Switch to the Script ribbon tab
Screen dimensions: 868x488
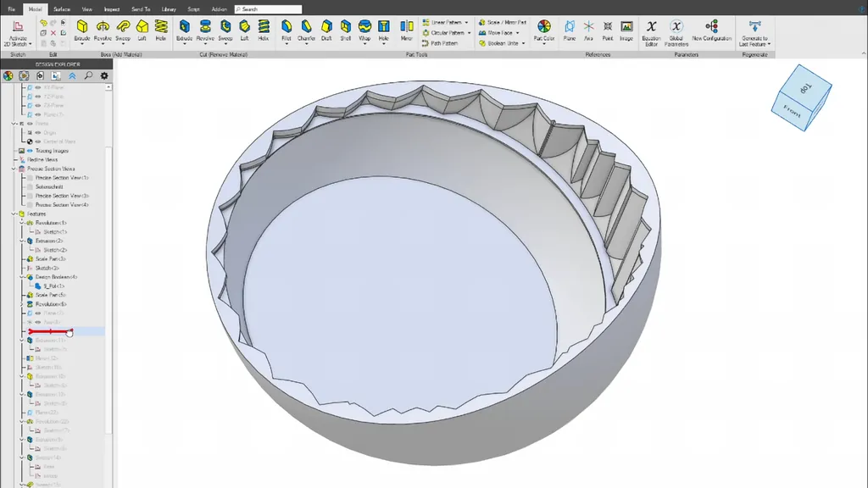[x=194, y=9]
